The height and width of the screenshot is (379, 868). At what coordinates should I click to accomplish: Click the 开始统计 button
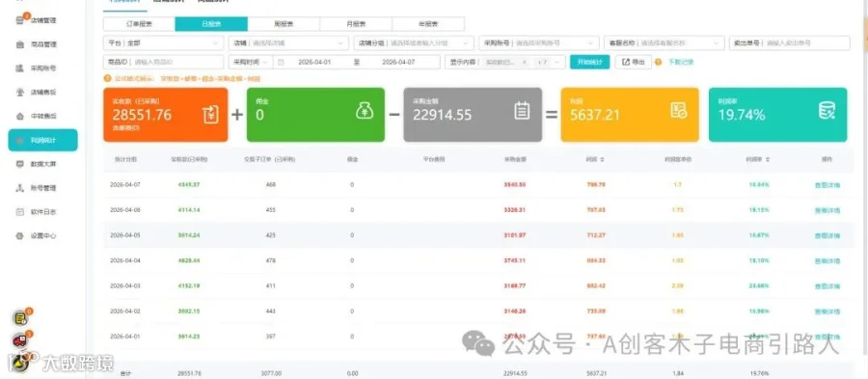click(589, 62)
